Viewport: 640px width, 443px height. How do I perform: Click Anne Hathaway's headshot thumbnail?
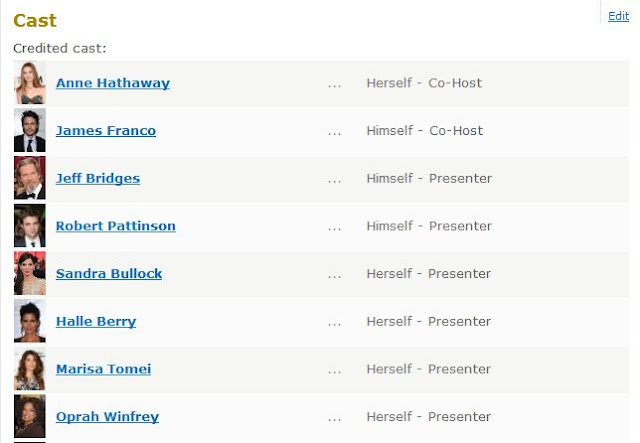[30, 83]
